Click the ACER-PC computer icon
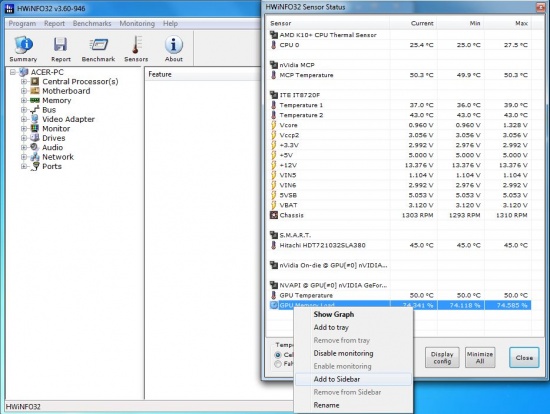The height and width of the screenshot is (414, 550). click(x=24, y=72)
